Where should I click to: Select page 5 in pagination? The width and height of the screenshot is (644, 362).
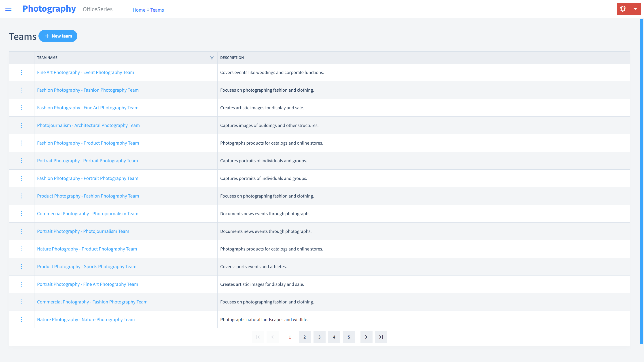[349, 337]
